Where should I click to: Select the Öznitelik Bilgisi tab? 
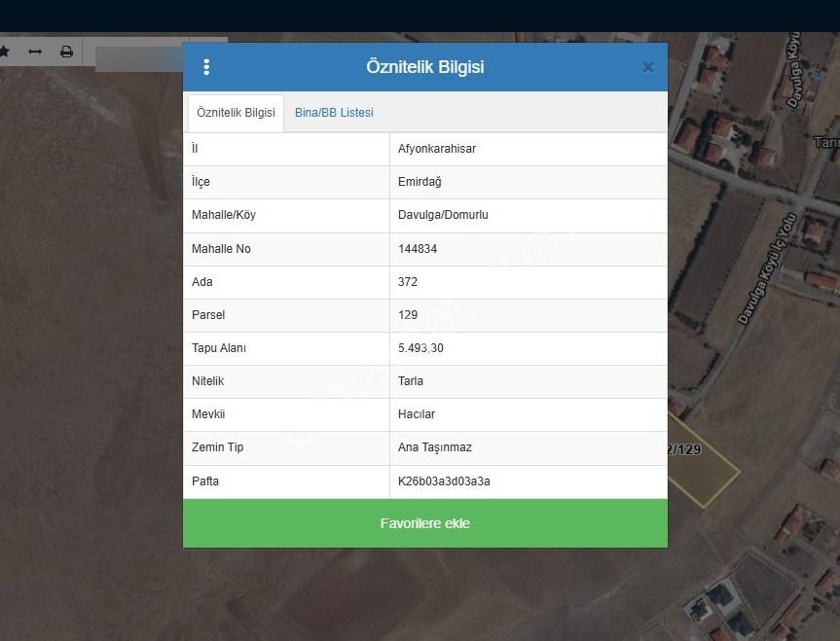(x=236, y=113)
